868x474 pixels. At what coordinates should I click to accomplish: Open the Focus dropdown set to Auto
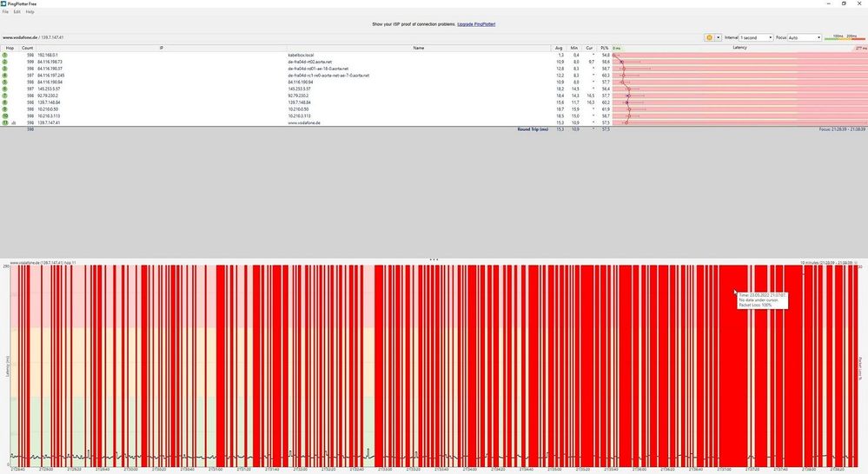(x=805, y=37)
